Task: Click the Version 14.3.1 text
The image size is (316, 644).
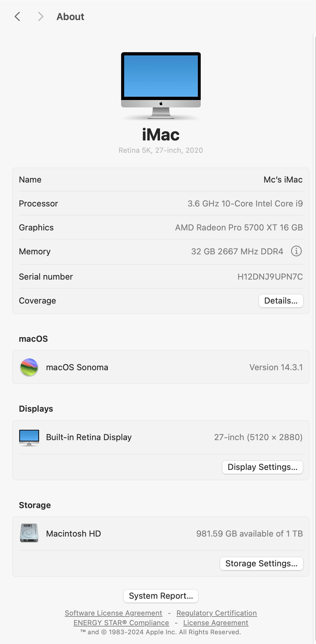Action: (276, 367)
